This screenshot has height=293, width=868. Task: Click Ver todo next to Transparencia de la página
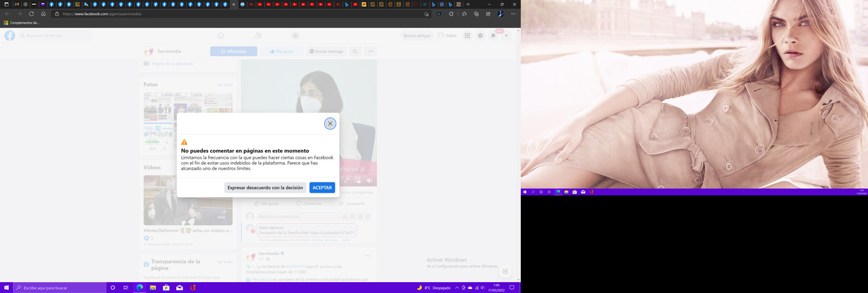tap(224, 262)
